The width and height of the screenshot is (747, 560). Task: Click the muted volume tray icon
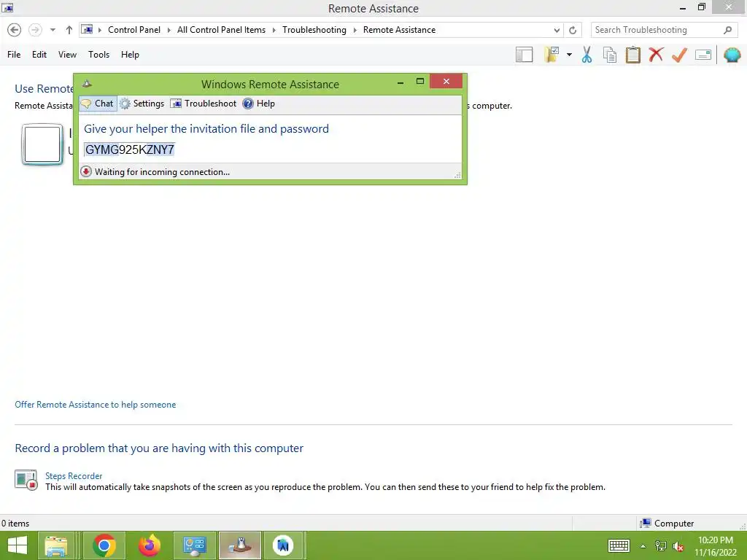click(678, 545)
